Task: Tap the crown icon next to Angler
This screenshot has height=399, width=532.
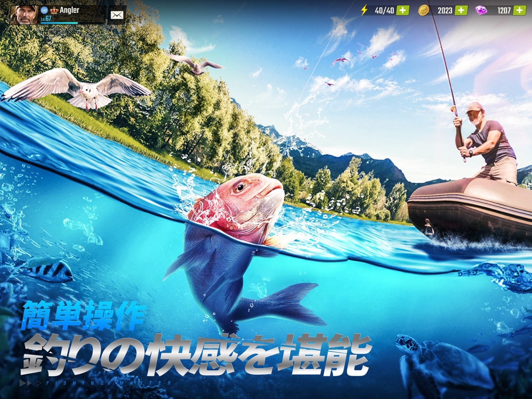Action: (x=54, y=10)
